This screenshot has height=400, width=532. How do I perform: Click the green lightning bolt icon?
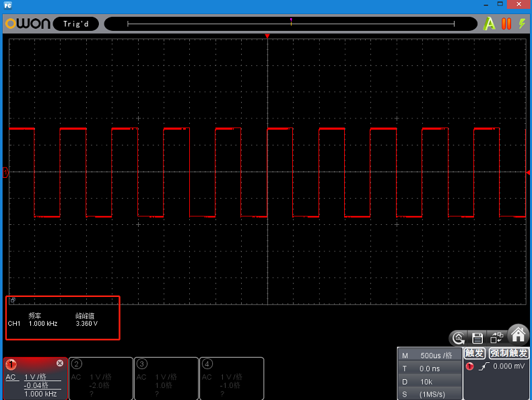click(521, 24)
